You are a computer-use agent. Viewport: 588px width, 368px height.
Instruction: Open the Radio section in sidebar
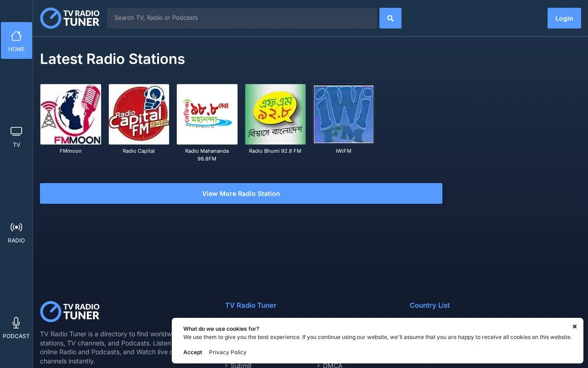[x=17, y=232]
